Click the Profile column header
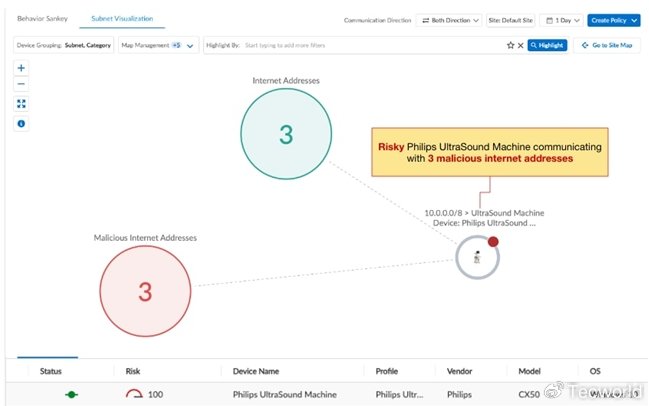649x406 pixels. [x=387, y=371]
